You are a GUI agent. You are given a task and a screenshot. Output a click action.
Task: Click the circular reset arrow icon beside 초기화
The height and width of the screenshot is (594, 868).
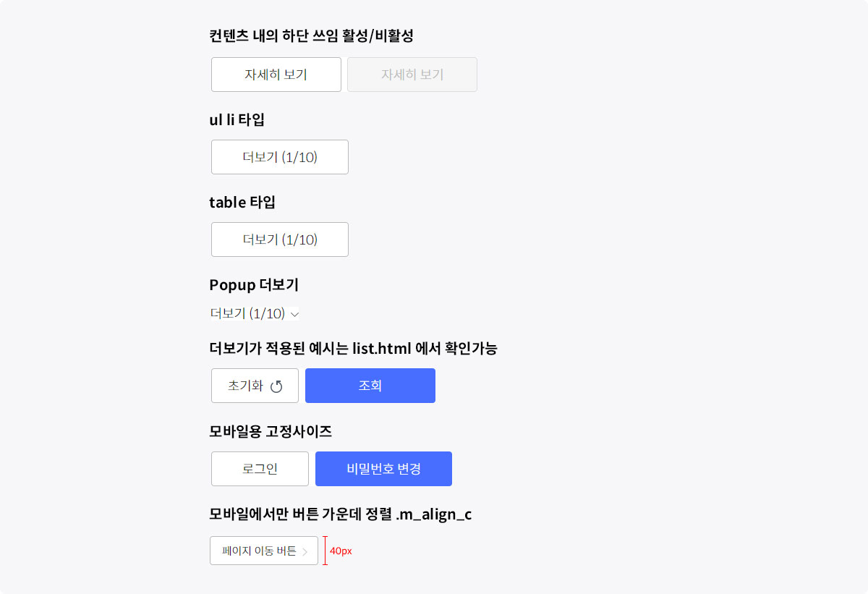point(276,386)
